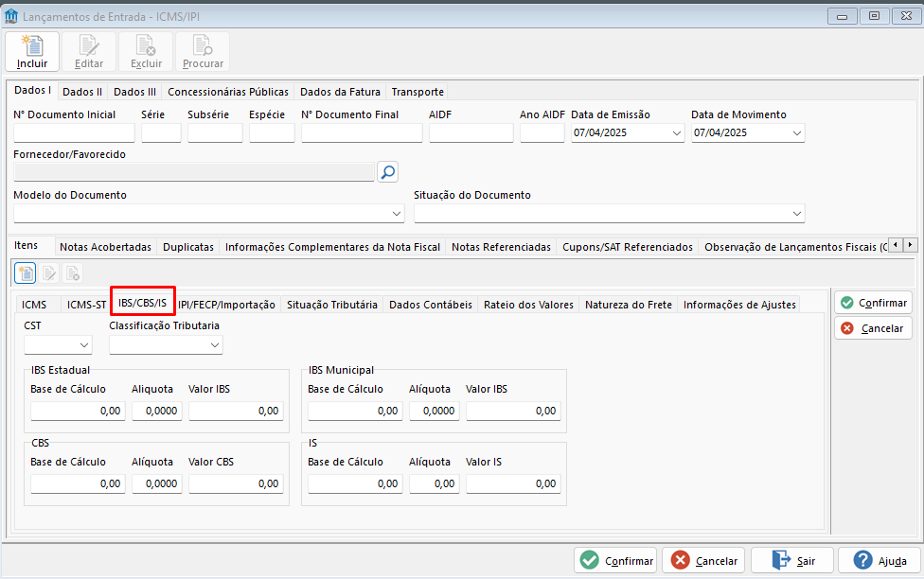Select IPI/FECP/Importação tab
Screen dimensions: 924x579
tap(227, 305)
